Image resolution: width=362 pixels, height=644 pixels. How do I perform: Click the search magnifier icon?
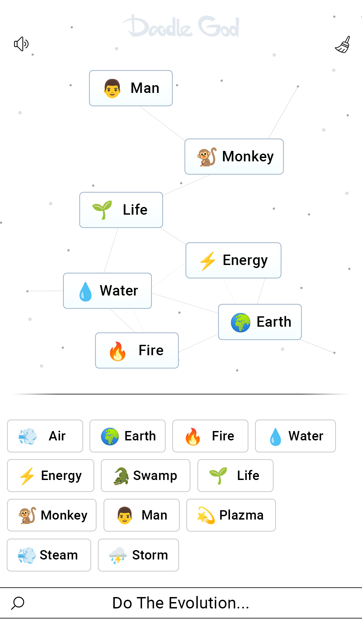[18, 603]
